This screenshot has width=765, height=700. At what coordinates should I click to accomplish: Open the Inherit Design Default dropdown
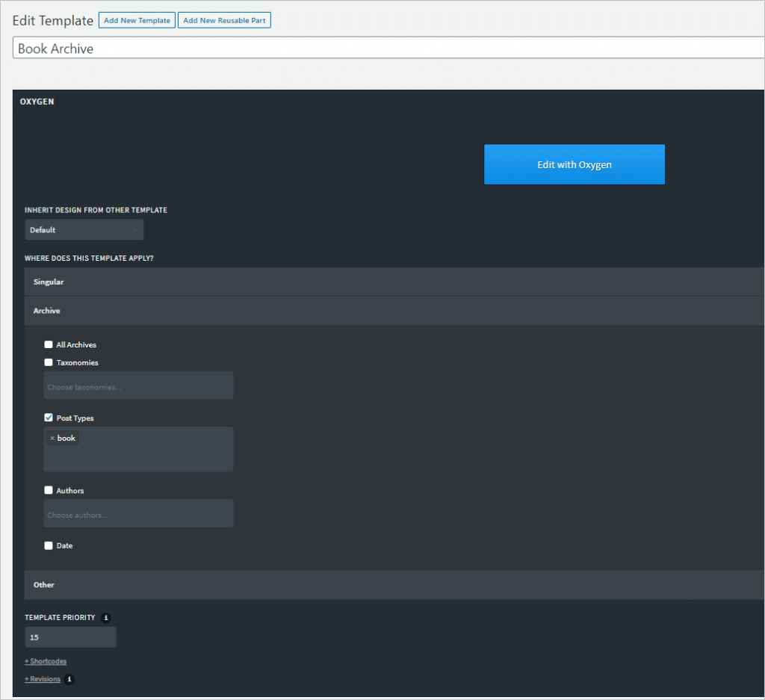coord(84,230)
